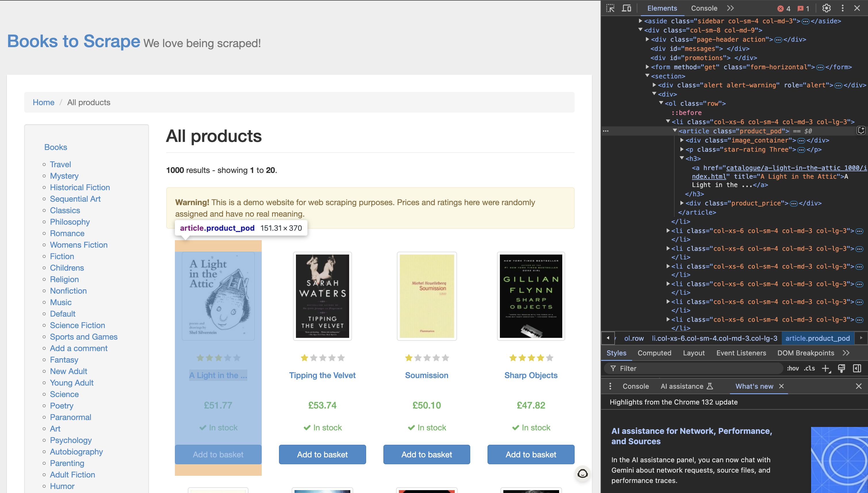Toggle the device emulation toolbar
This screenshot has width=868, height=493.
626,8
